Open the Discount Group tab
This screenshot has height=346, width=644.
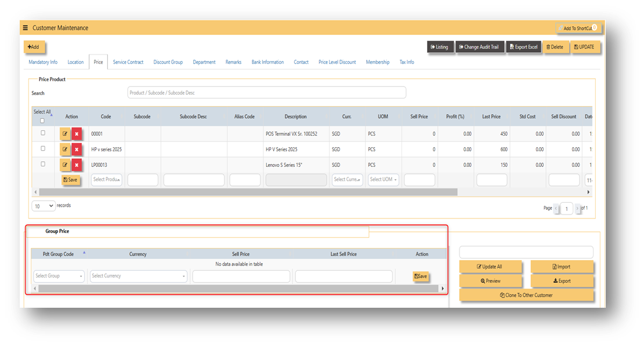[168, 63]
